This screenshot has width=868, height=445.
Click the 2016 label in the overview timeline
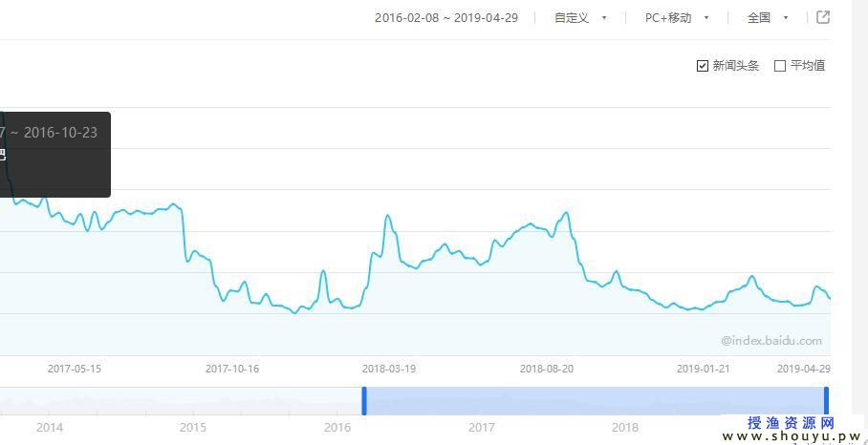(x=337, y=427)
